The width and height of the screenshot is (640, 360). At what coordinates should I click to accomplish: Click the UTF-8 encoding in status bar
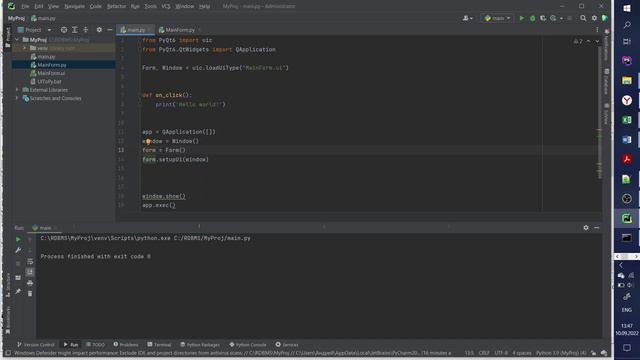(x=501, y=353)
